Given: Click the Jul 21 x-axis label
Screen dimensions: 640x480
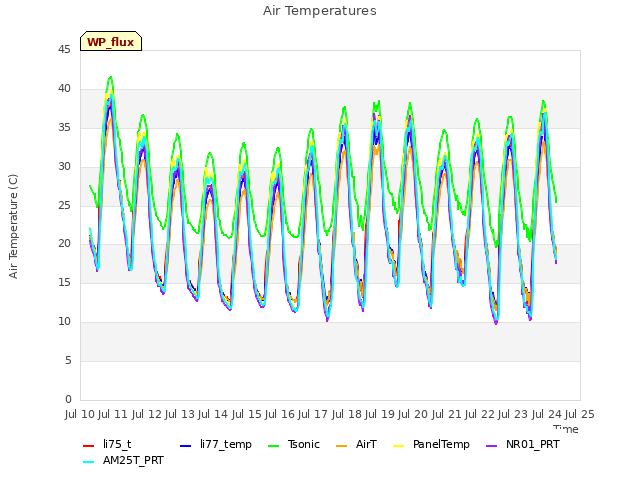Looking at the screenshot, I should click(x=446, y=415).
